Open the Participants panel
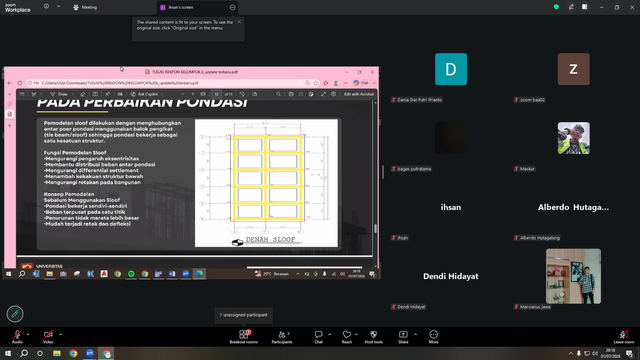640x360 pixels. [x=282, y=337]
